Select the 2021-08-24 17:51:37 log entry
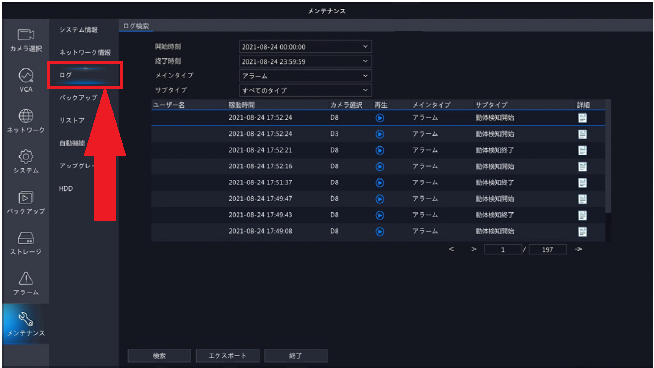This screenshot has height=368, width=654. tap(378, 183)
